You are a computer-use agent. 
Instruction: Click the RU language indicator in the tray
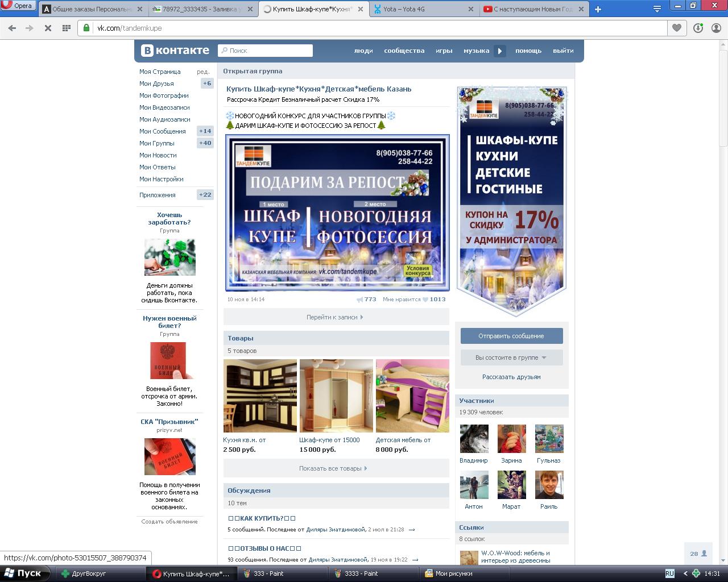pos(669,573)
